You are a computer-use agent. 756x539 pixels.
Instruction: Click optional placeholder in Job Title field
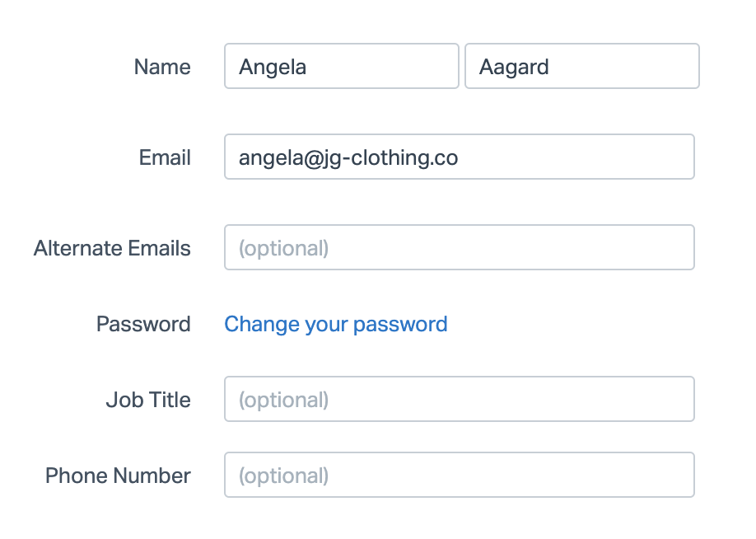pos(283,400)
